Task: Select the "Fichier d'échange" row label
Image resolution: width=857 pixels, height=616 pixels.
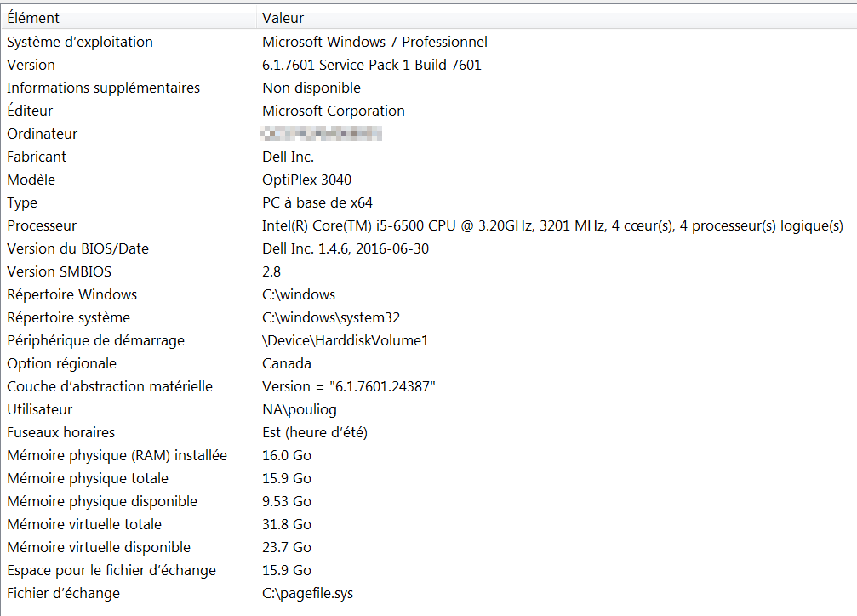Action: click(x=63, y=593)
